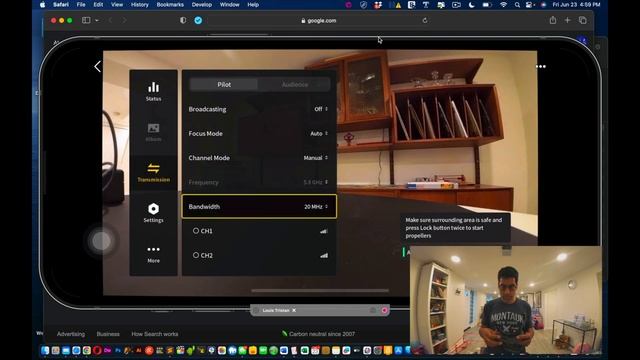640x360 pixels.
Task: Open the Edit menu
Action: click(98, 4)
